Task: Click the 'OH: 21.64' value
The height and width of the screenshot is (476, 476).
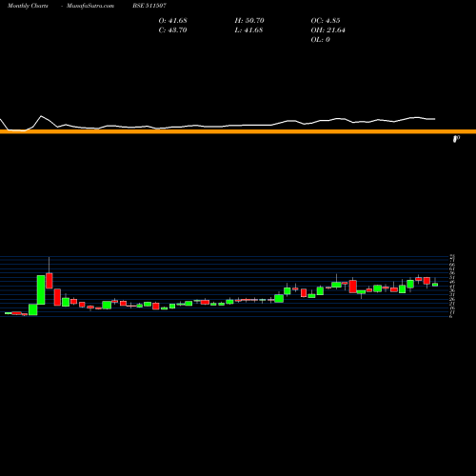Action: tap(327, 30)
